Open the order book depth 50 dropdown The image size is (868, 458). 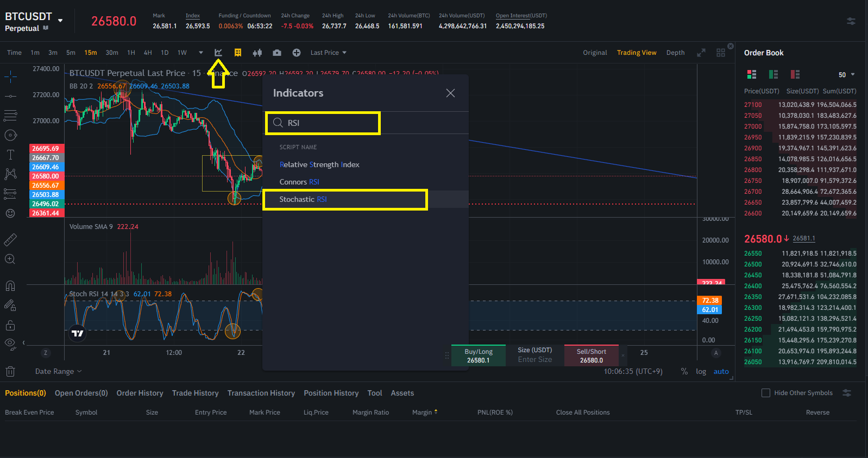pos(846,75)
